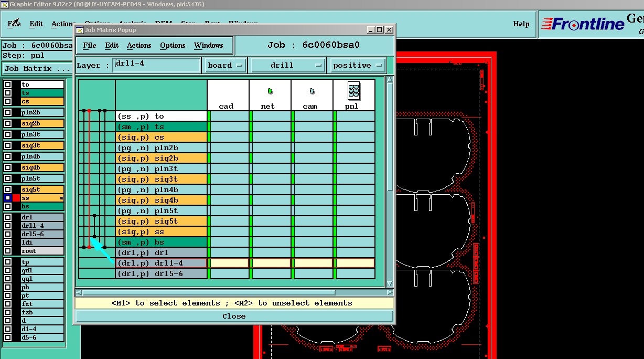644x359 pixels.
Task: Select layer tp in the layer list
Action: (x=42, y=262)
